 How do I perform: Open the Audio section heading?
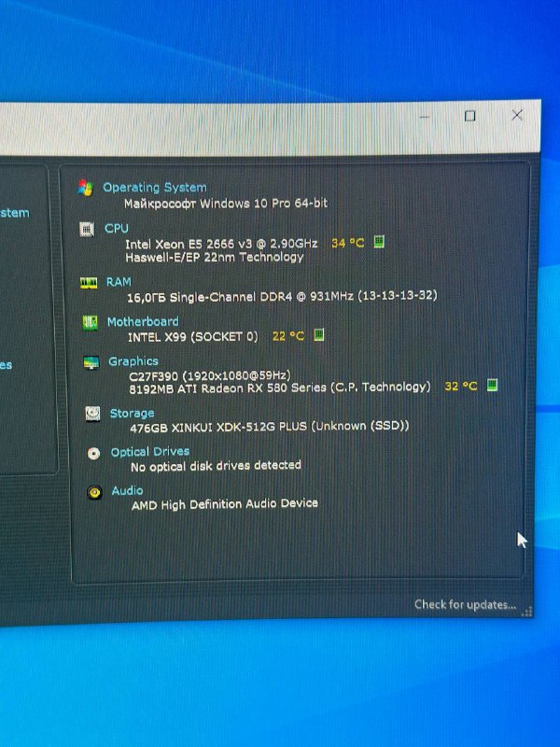(x=127, y=491)
